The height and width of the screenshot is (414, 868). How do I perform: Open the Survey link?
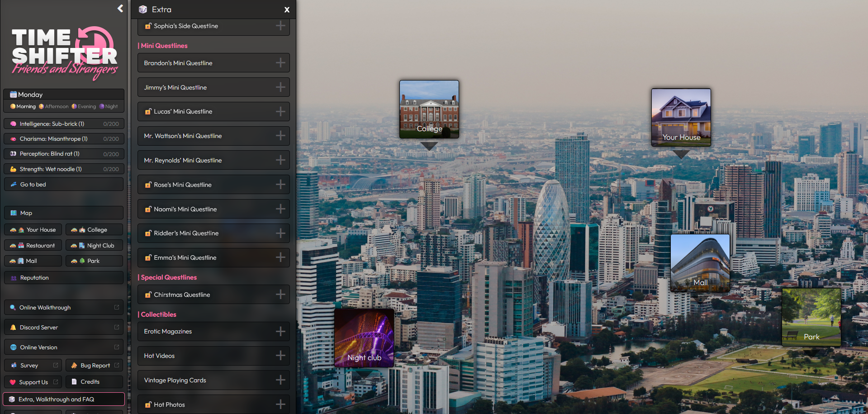coord(33,365)
